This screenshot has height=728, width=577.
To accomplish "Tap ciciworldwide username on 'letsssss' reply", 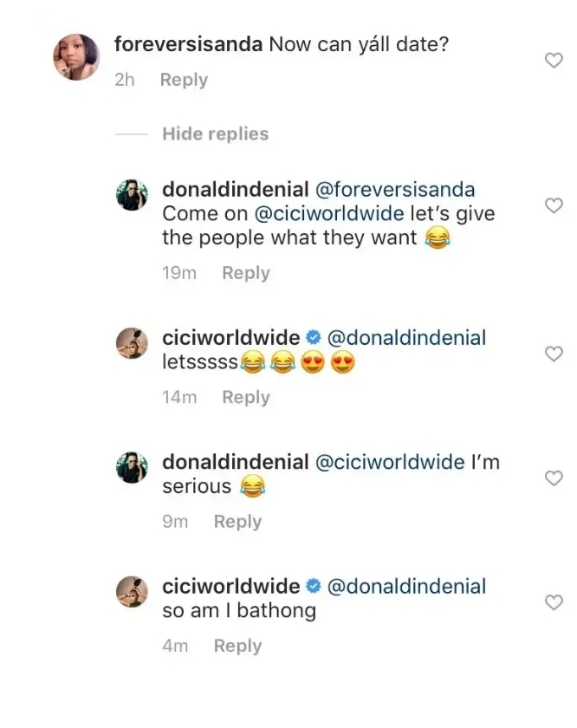I will point(231,337).
